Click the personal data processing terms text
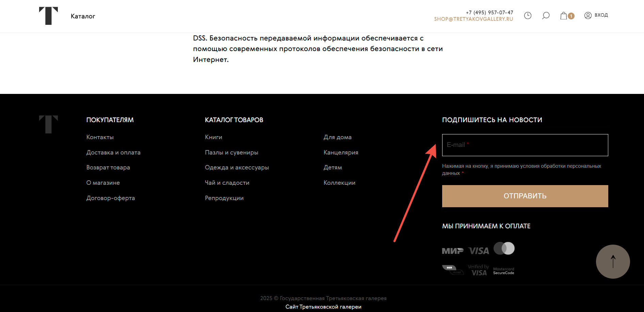644x312 pixels. pos(521,169)
